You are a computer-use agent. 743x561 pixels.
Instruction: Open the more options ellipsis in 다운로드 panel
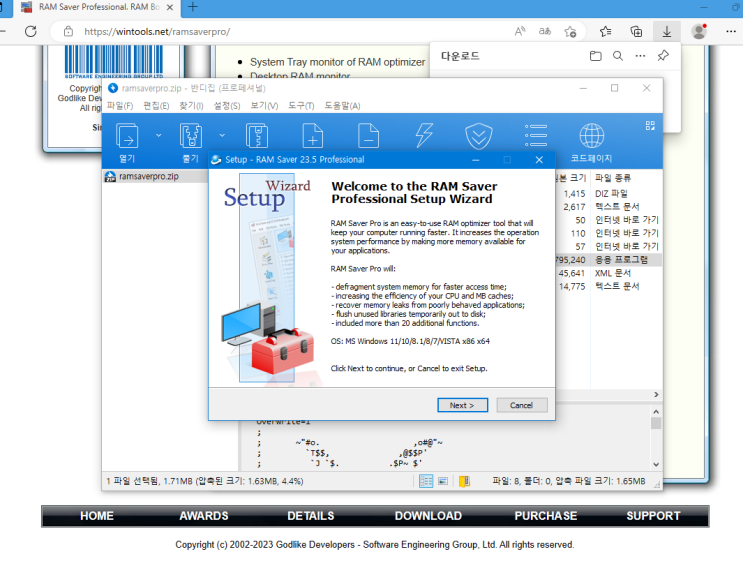click(640, 56)
